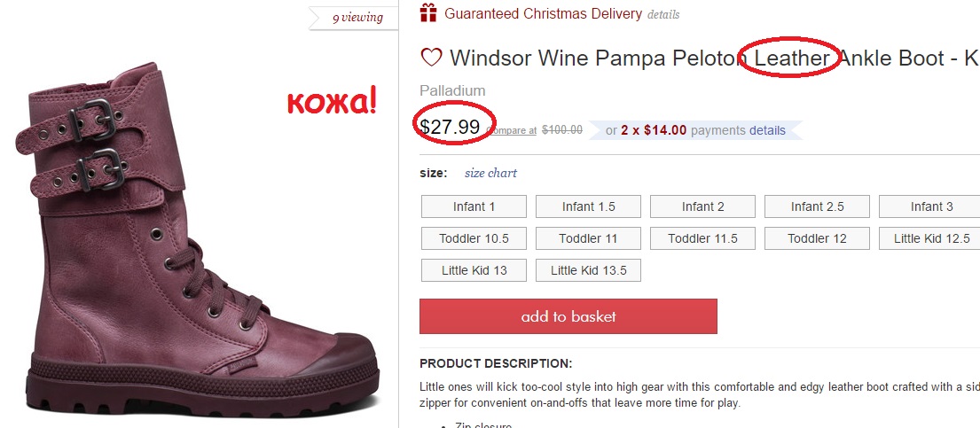Pick size Infant 2.5
The image size is (980, 428).
click(817, 206)
